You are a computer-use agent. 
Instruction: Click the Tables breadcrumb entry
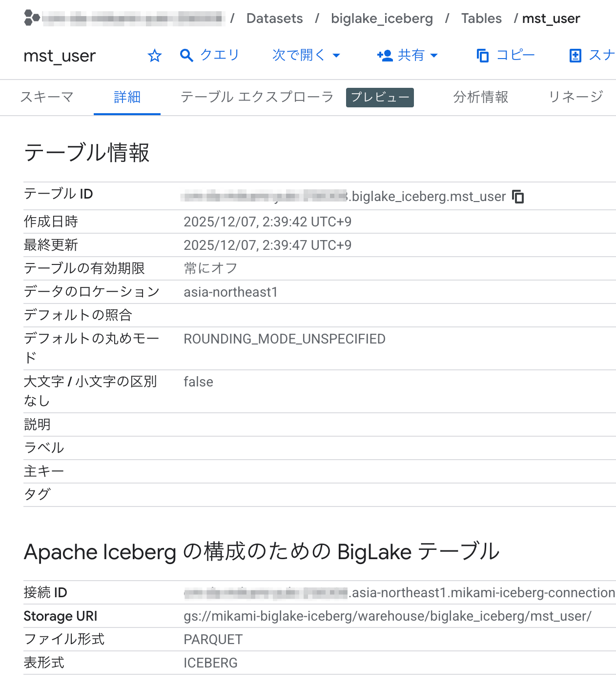pyautogui.click(x=481, y=19)
